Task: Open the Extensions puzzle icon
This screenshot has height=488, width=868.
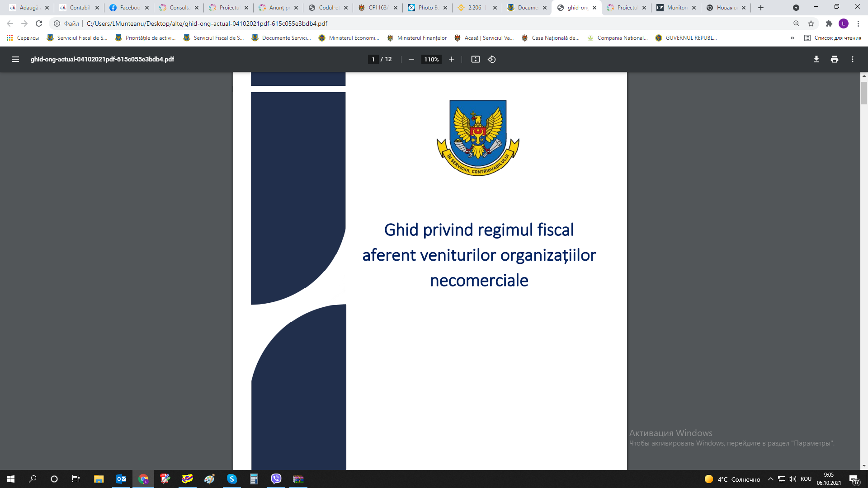Action: tap(829, 23)
